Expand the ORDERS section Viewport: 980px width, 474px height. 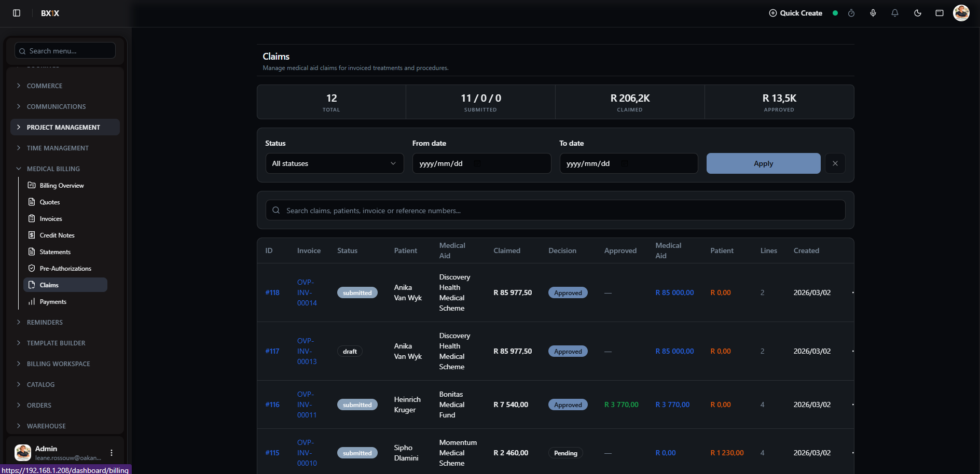(x=65, y=405)
